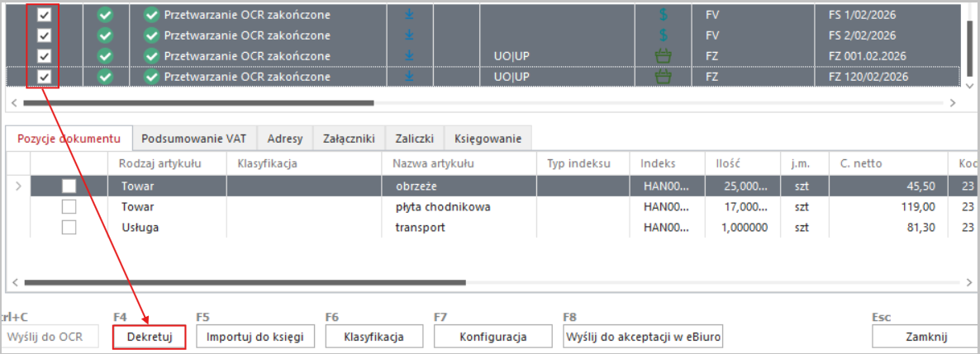Tick the checkbox for płyta chodnikowa item
The width and height of the screenshot is (980, 354).
tap(69, 206)
